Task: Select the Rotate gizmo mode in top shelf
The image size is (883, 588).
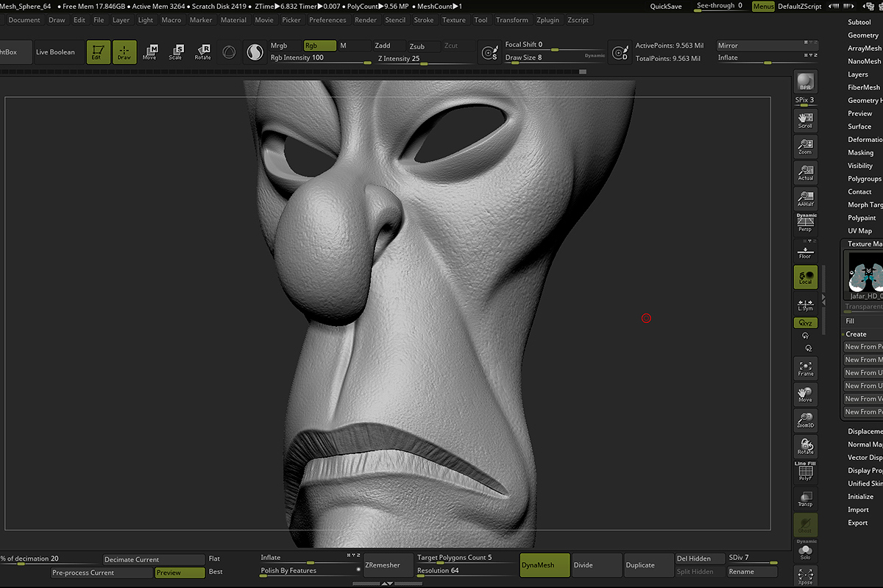Action: pyautogui.click(x=202, y=52)
